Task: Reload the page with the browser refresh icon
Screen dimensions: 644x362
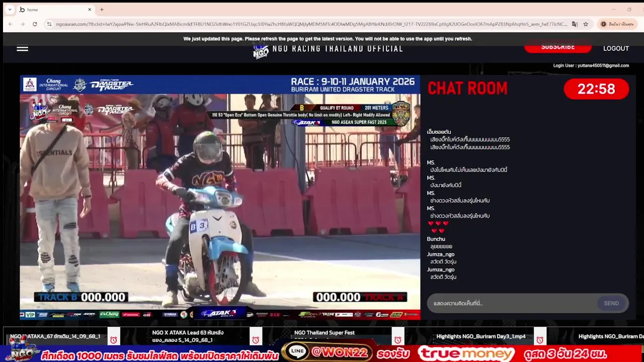Action: (x=35, y=24)
